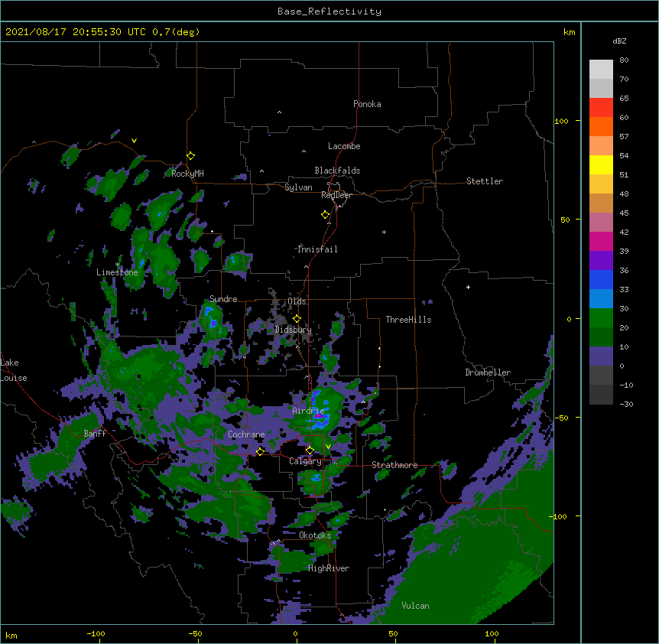
Task: Click the Didsbury city label
Action: click(294, 330)
